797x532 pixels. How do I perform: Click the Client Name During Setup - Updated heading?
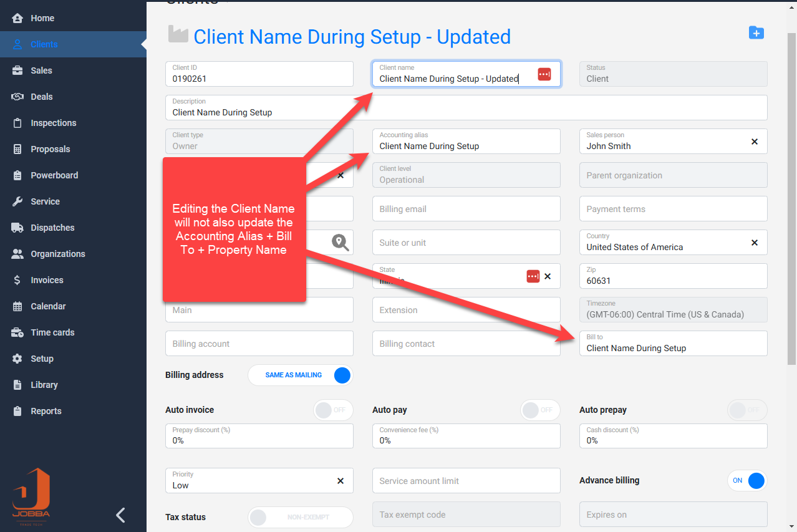click(x=352, y=37)
